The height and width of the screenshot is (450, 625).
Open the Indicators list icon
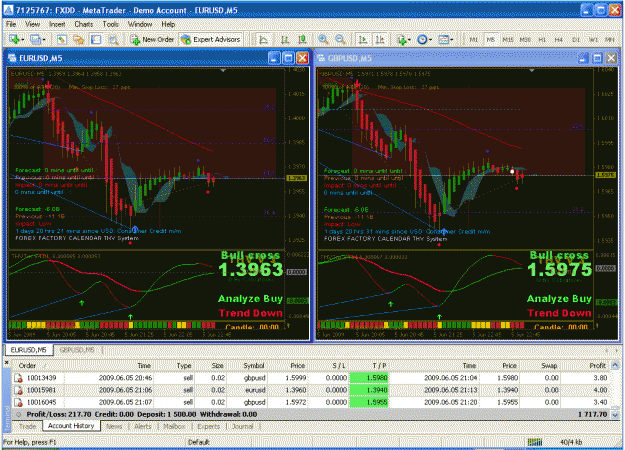[402, 39]
